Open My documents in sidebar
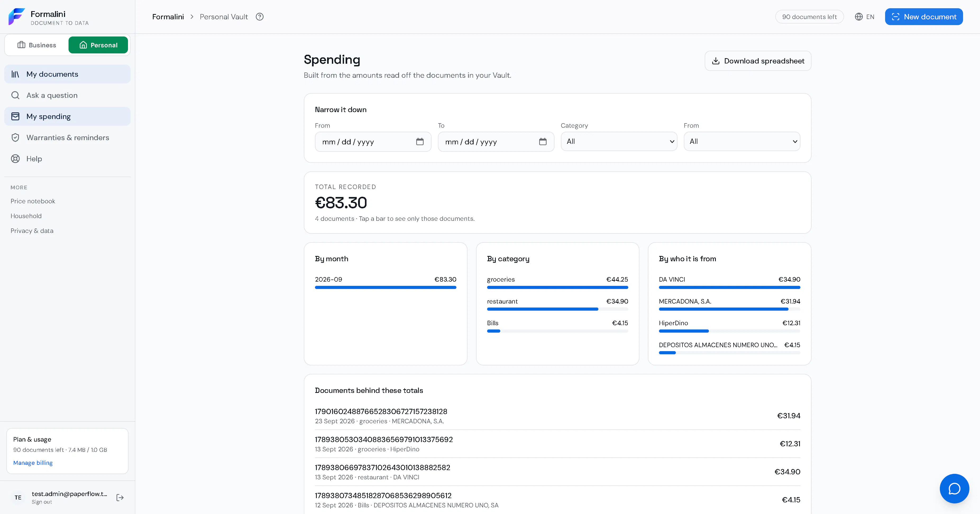Screen dimensions: 980x514 [x=67, y=74]
